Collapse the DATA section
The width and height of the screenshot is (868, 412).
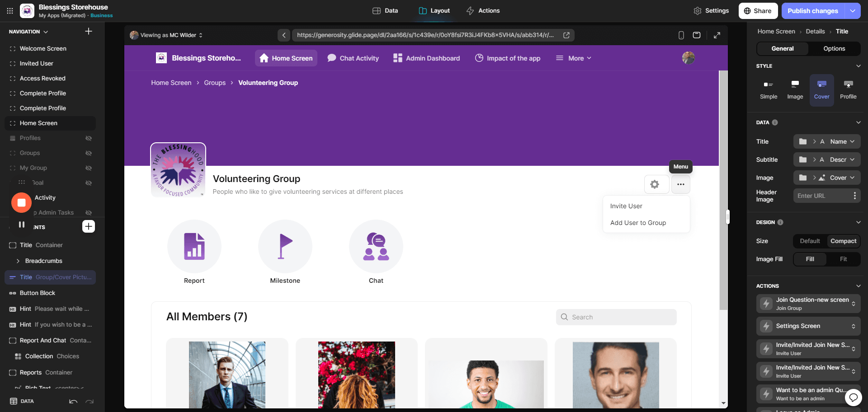pos(858,122)
